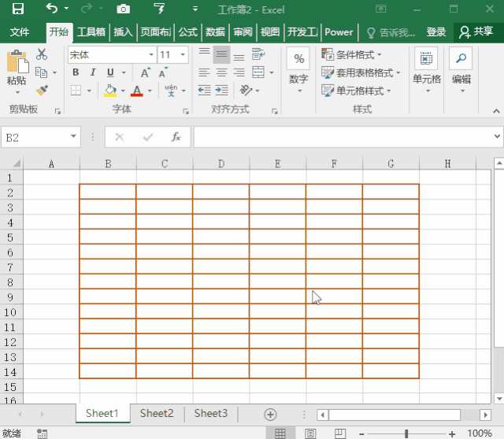
Task: Open the 数字 number format group
Action: pyautogui.click(x=298, y=72)
